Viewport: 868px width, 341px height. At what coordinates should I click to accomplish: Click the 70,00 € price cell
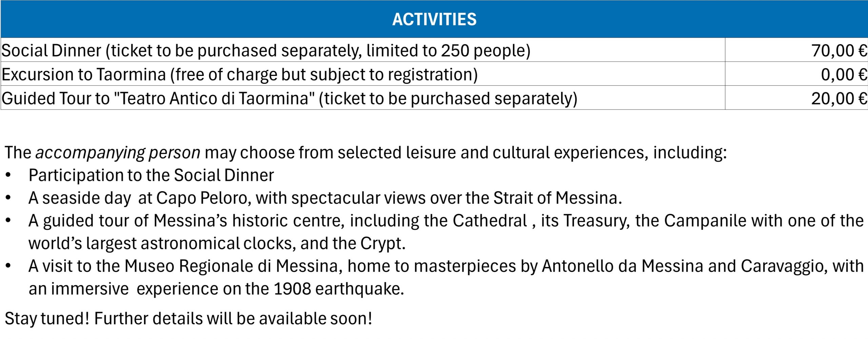(839, 51)
